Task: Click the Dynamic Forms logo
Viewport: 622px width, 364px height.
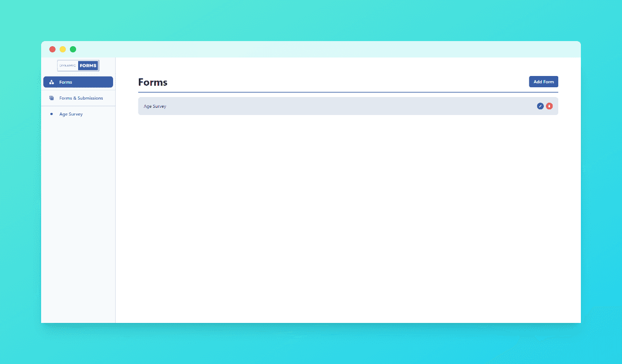Action: [78, 65]
